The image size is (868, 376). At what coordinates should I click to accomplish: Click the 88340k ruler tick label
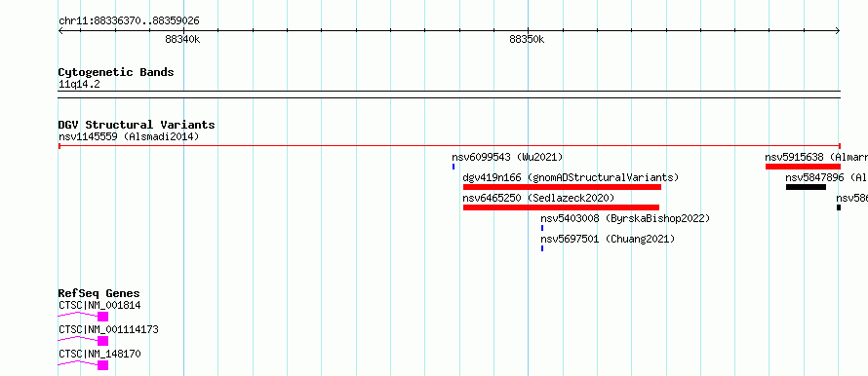182,39
